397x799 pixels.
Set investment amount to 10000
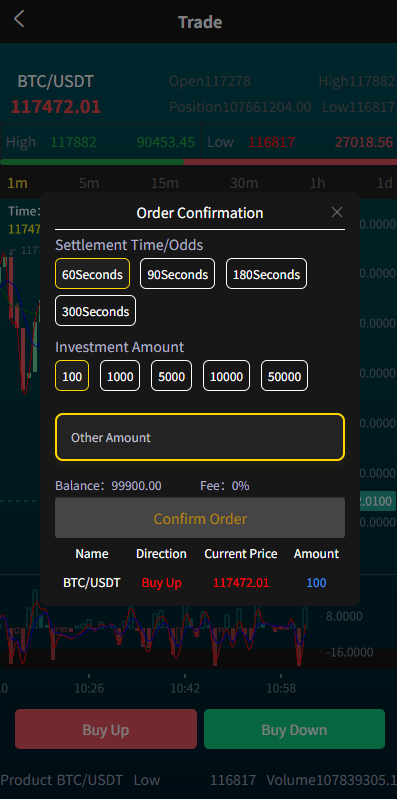point(226,376)
